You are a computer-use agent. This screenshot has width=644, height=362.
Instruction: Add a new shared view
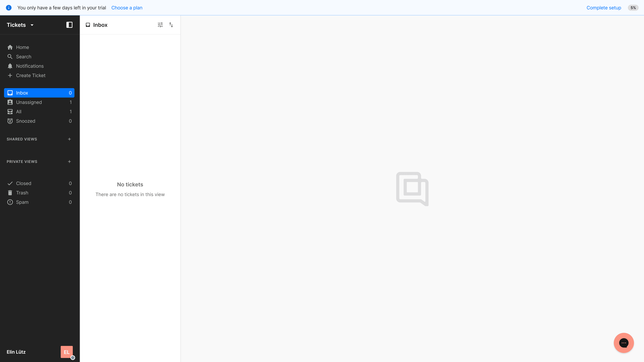tap(70, 139)
